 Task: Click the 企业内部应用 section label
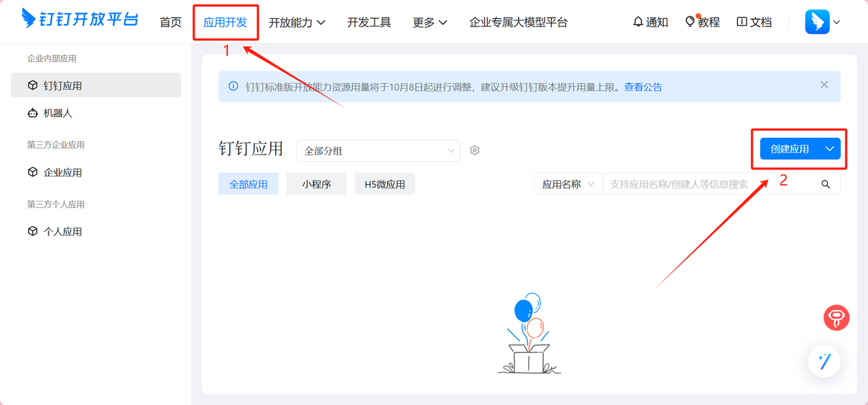[x=52, y=59]
